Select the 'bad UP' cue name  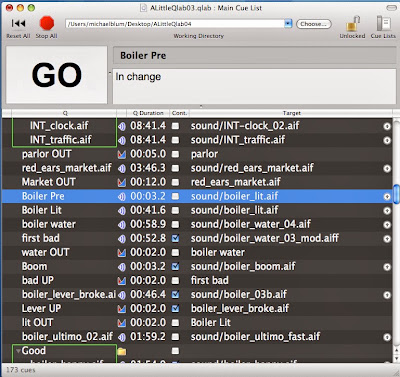tap(38, 281)
